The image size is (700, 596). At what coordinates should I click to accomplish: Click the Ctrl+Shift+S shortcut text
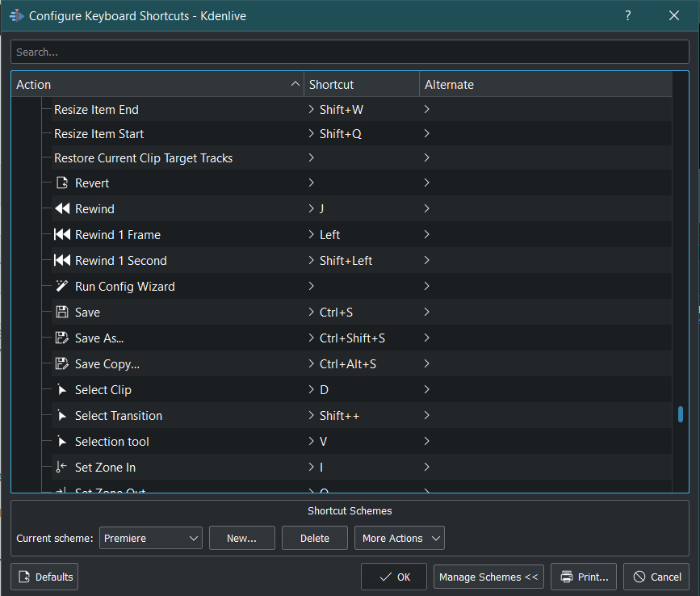tap(352, 338)
